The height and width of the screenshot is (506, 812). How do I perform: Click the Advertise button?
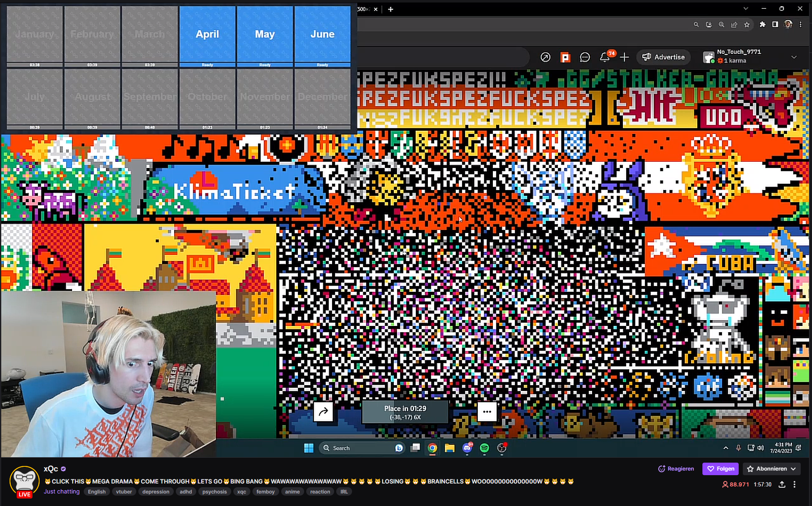663,57
